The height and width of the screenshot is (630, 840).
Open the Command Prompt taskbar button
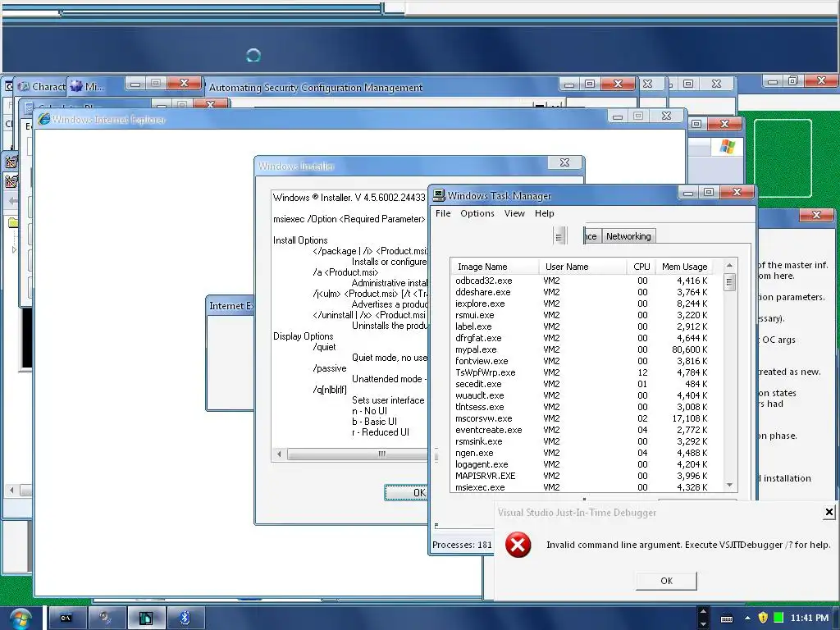click(x=67, y=619)
